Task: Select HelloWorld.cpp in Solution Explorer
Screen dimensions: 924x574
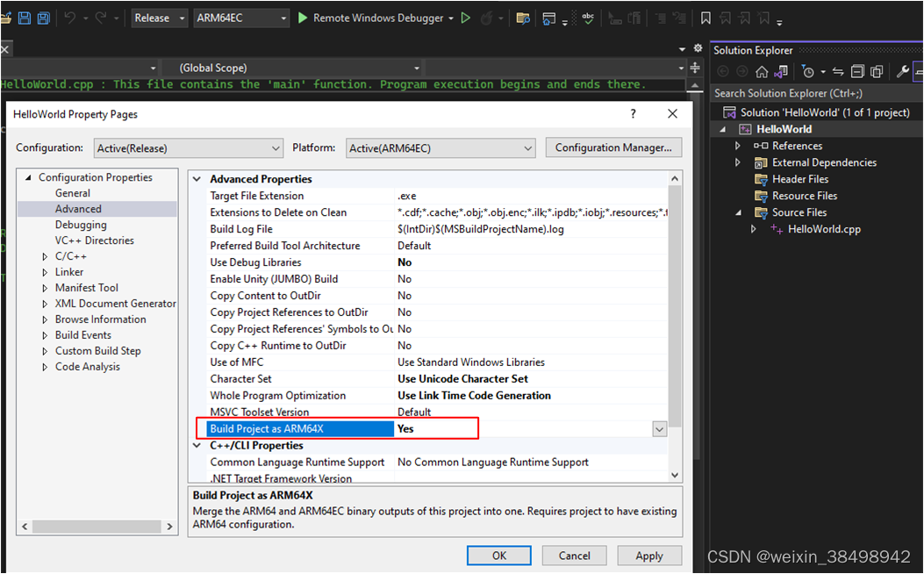Action: pos(824,229)
